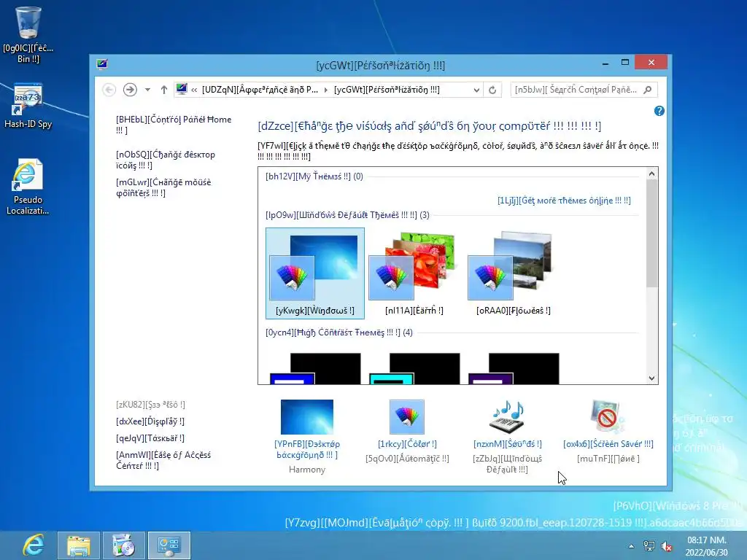This screenshot has height=560, width=747.
Task: Maximize the Personalization window
Action: click(x=625, y=63)
